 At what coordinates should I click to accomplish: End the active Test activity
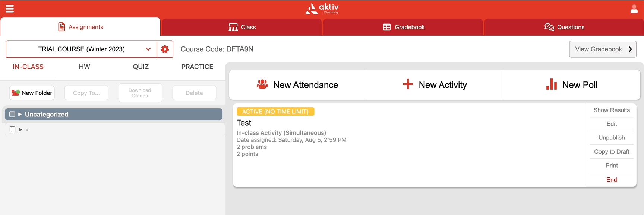point(611,180)
